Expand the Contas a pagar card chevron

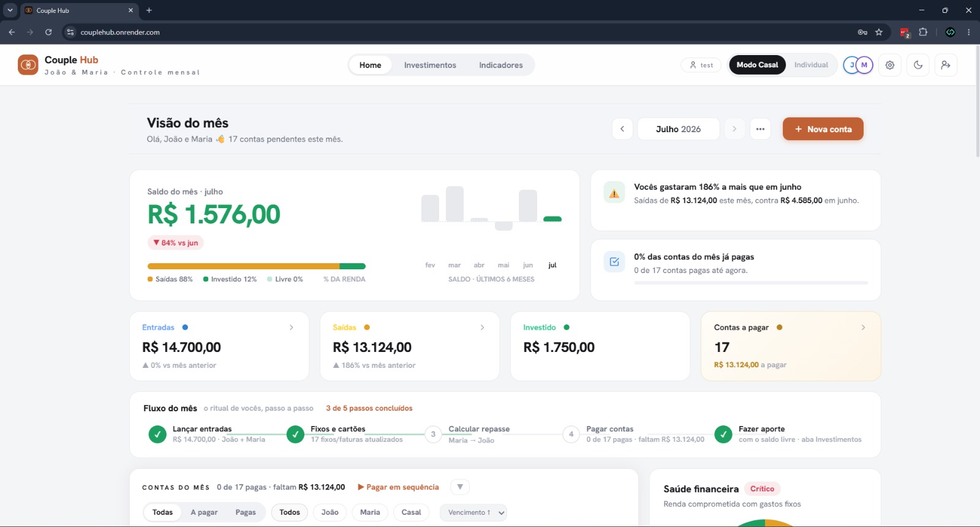[x=863, y=327]
